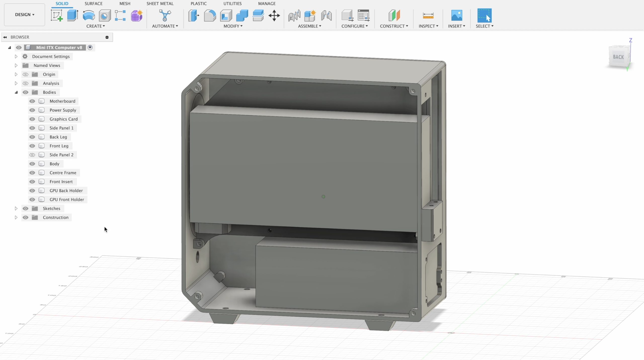Screen dimensions: 644x360
Task: Click the Create Sketch icon
Action: pyautogui.click(x=57, y=16)
